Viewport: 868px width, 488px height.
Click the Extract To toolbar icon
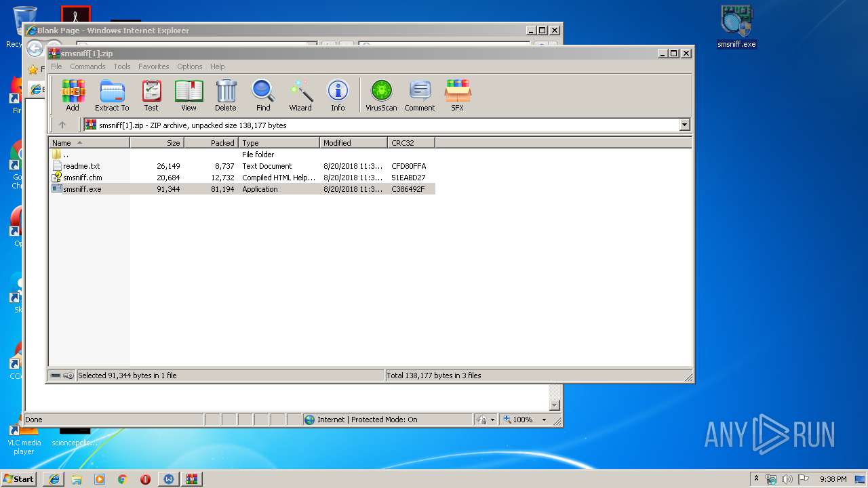coord(112,95)
